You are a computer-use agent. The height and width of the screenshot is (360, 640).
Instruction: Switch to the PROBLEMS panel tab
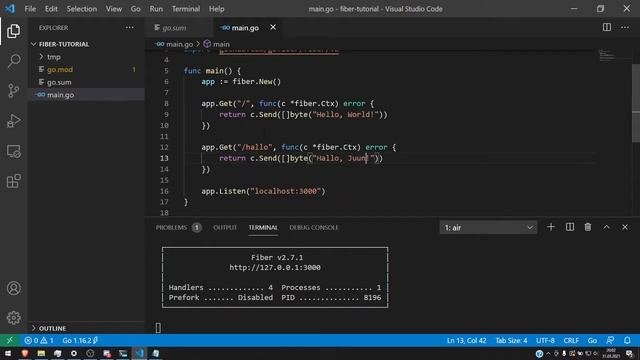(x=178, y=227)
